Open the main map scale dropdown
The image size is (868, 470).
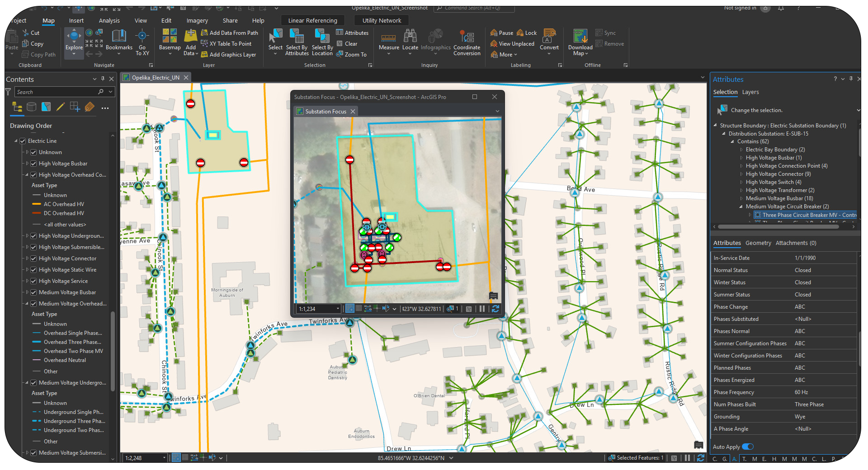point(164,458)
